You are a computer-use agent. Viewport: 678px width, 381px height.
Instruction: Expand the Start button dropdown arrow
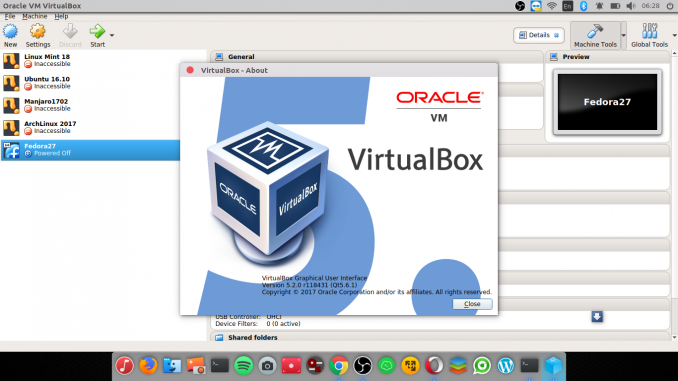pos(112,35)
